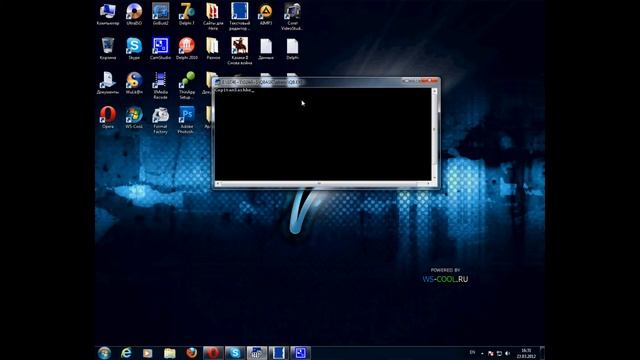Image resolution: width=640 pixels, height=360 pixels.
Task: Show hidden tray icons arrow
Action: (x=482, y=353)
